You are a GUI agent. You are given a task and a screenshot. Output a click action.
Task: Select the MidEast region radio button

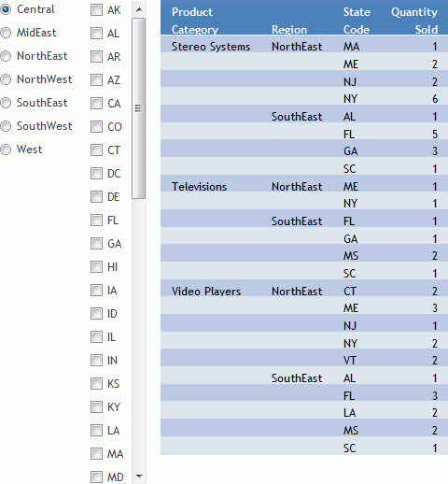click(x=6, y=33)
